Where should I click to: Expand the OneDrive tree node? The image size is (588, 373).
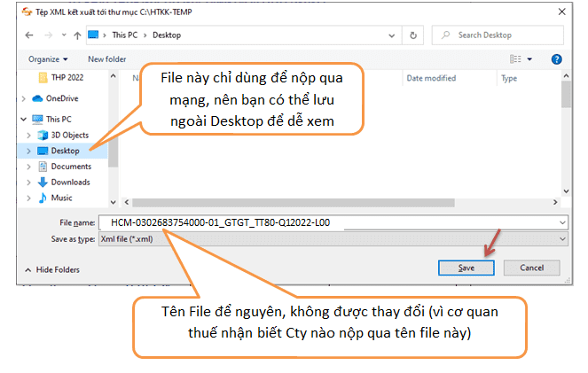click(x=24, y=98)
